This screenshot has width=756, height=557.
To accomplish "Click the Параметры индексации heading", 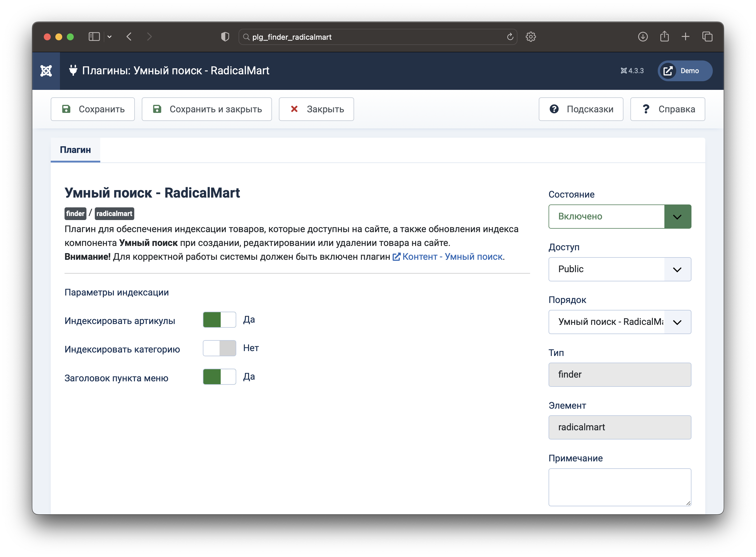I will [117, 292].
